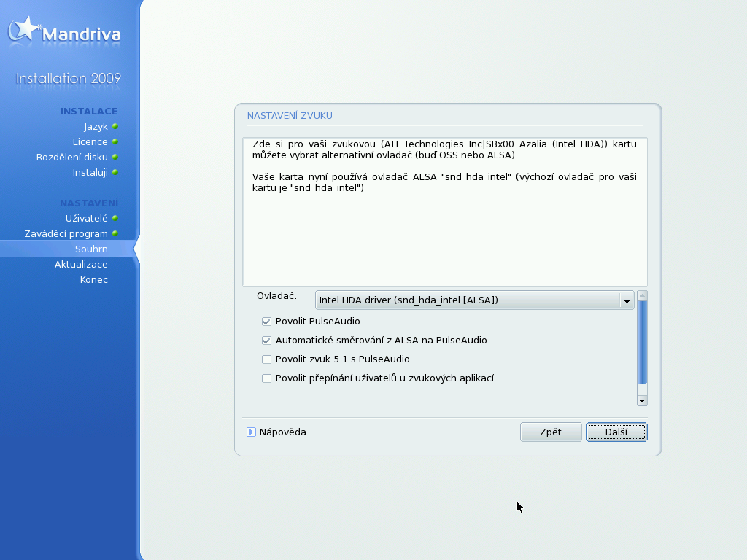The width and height of the screenshot is (747, 560).
Task: Click the NASTAVENÍ ZVUKU dialog title
Action: click(290, 116)
